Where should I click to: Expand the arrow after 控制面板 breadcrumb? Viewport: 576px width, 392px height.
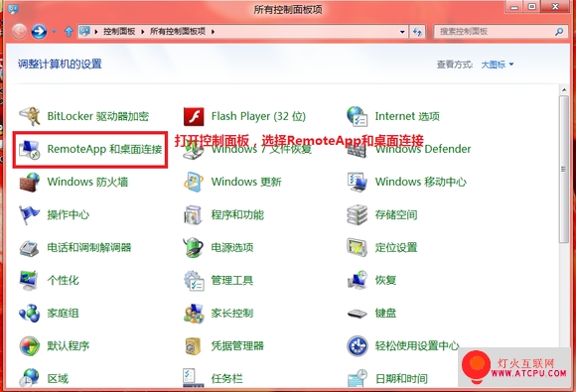coord(143,32)
